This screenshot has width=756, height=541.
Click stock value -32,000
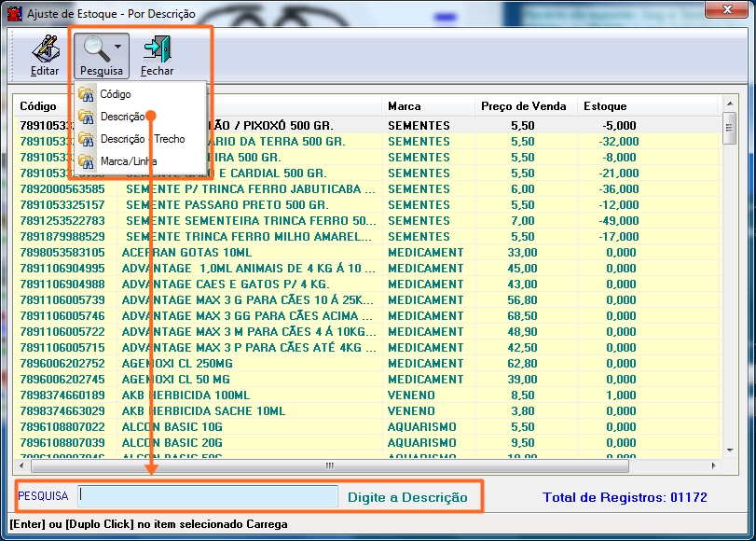pos(619,142)
